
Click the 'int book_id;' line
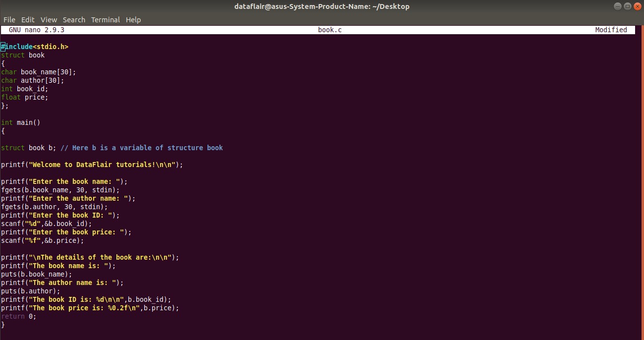25,89
